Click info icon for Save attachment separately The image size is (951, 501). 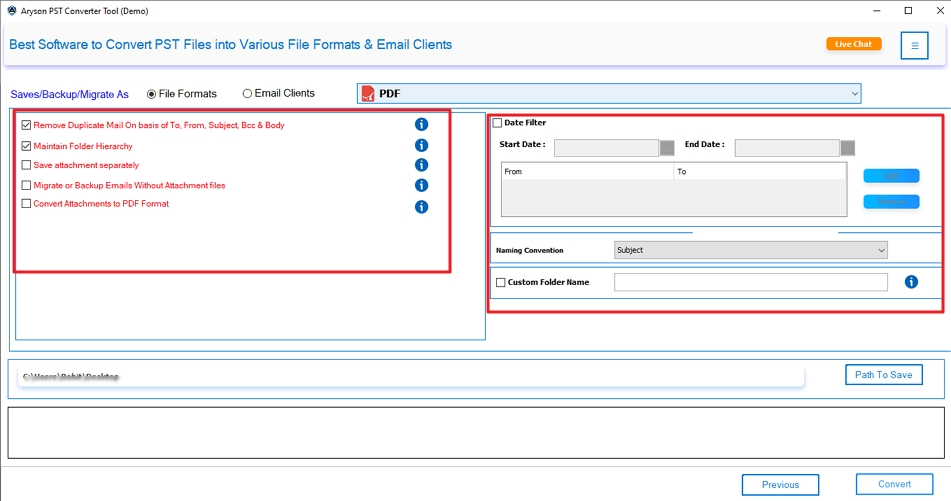coord(422,165)
